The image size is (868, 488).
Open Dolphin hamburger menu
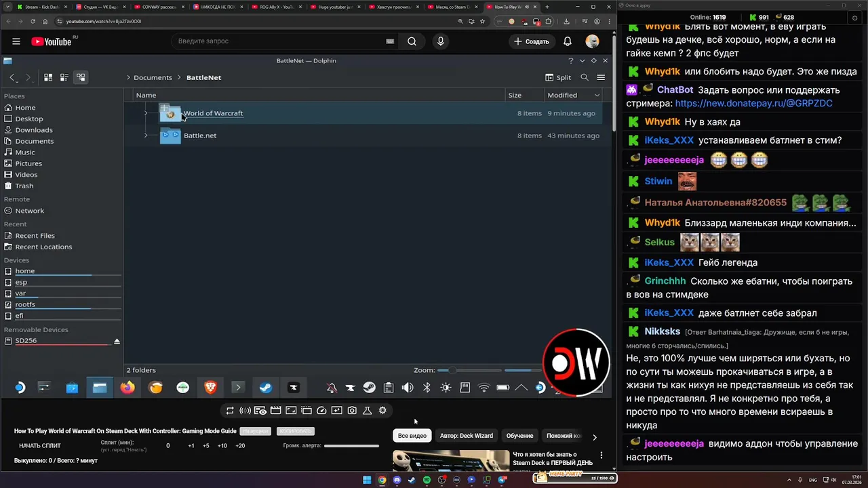tap(601, 77)
